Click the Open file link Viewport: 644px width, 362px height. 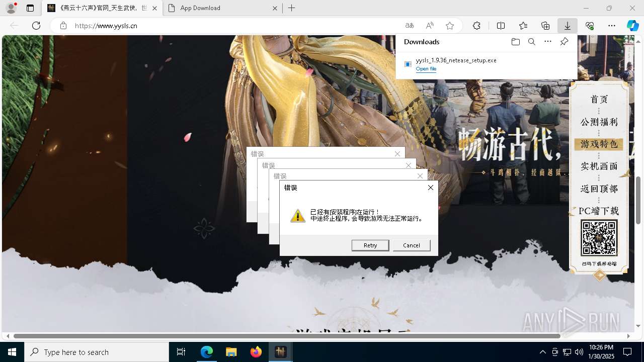(x=426, y=69)
